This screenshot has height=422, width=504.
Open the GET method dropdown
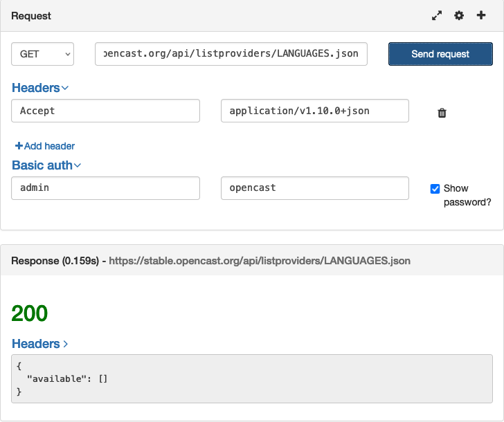(42, 54)
